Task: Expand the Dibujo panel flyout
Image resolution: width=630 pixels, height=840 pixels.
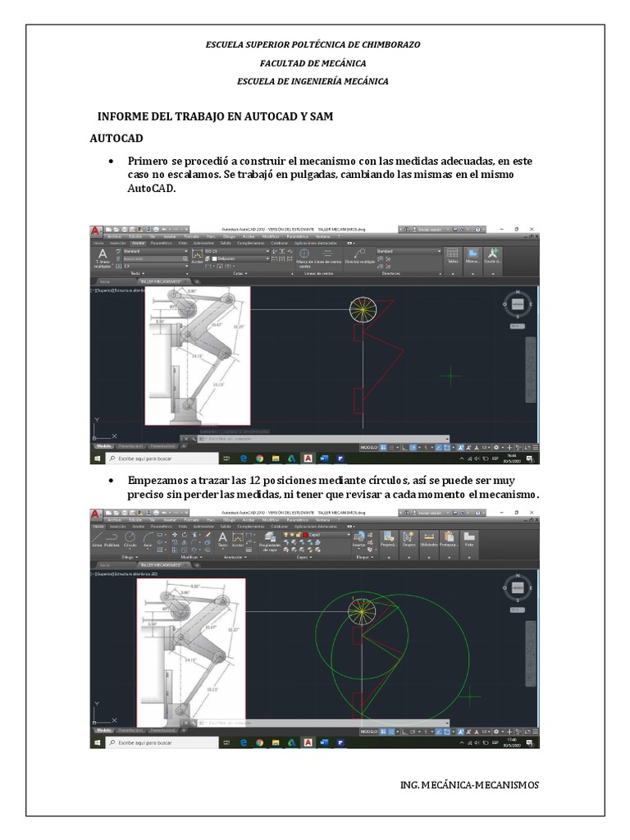Action: (130, 557)
